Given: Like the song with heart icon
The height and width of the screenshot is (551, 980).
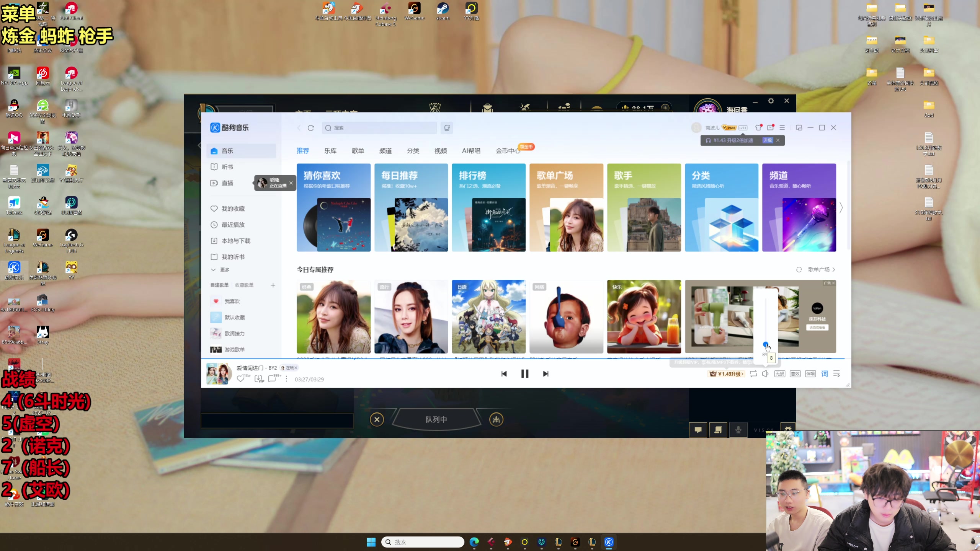Looking at the screenshot, I should 240,379.
